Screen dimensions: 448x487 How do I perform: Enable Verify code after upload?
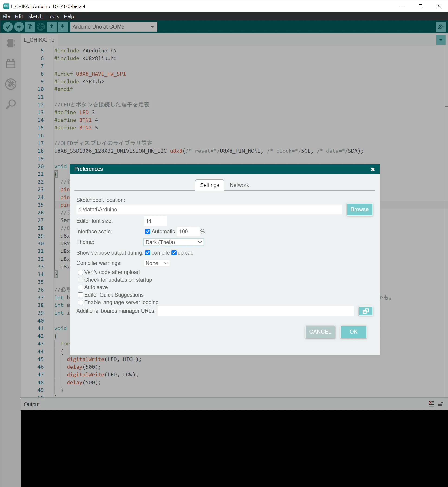point(81,272)
